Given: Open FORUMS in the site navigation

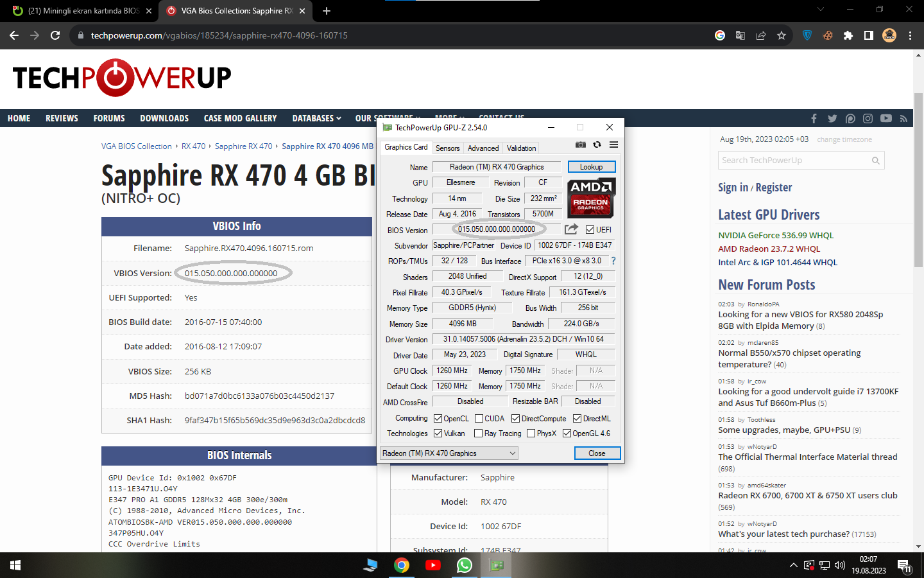Looking at the screenshot, I should [x=109, y=118].
